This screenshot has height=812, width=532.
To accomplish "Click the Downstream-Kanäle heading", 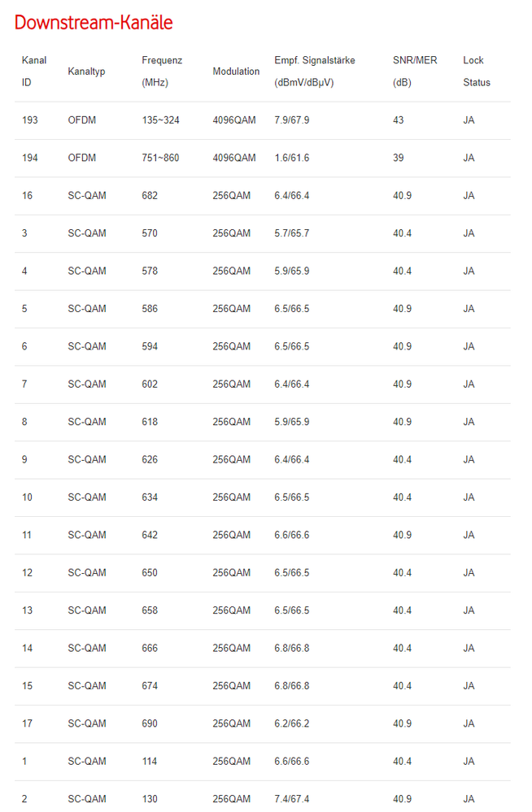I will [94, 23].
